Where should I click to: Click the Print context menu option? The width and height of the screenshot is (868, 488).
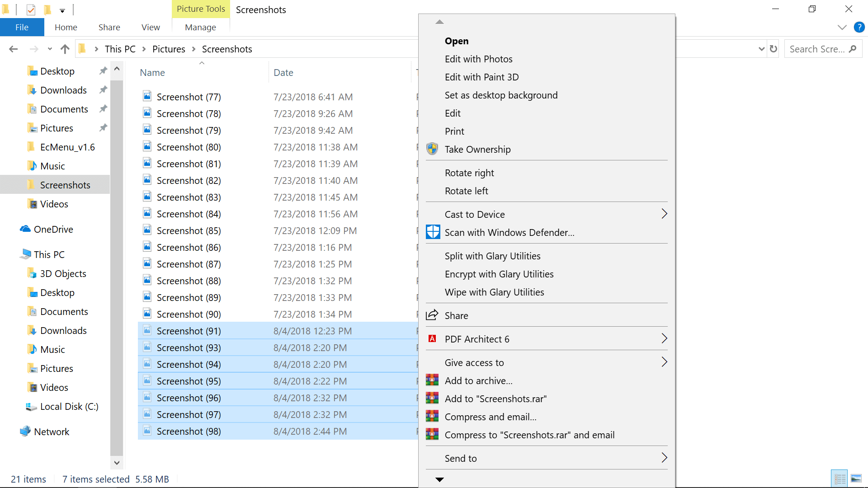(x=455, y=131)
